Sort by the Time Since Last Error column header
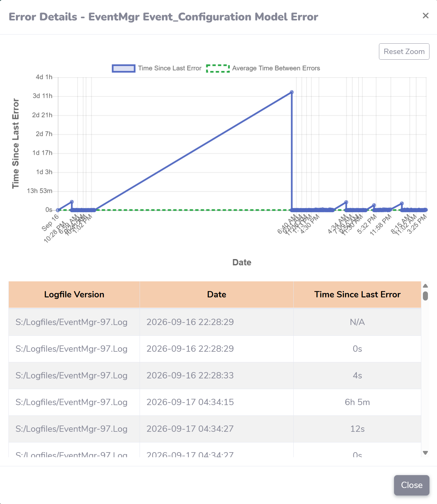This screenshot has width=437, height=504. [x=357, y=294]
